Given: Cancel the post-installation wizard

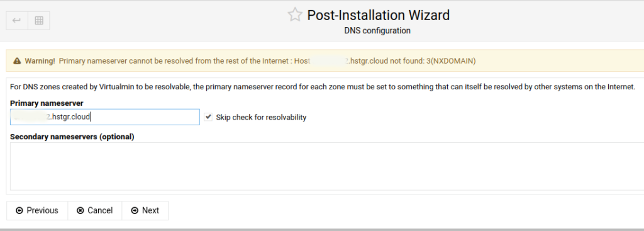Looking at the screenshot, I should 95,210.
